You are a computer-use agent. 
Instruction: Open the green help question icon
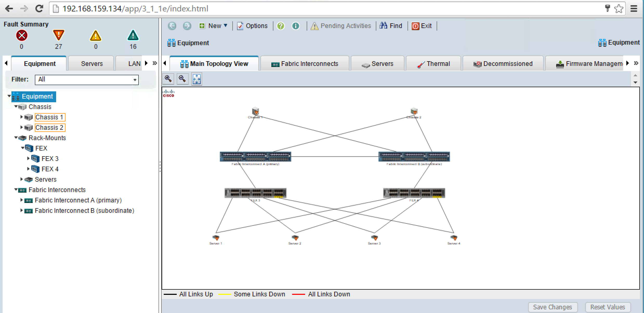click(x=281, y=26)
